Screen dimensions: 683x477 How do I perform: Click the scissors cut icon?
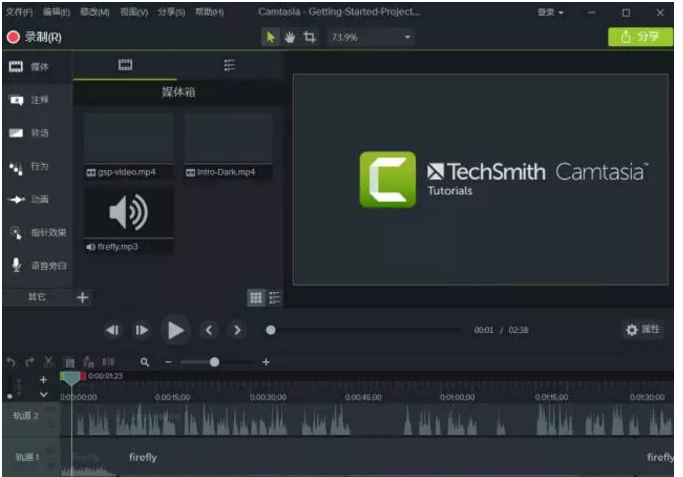(49, 362)
